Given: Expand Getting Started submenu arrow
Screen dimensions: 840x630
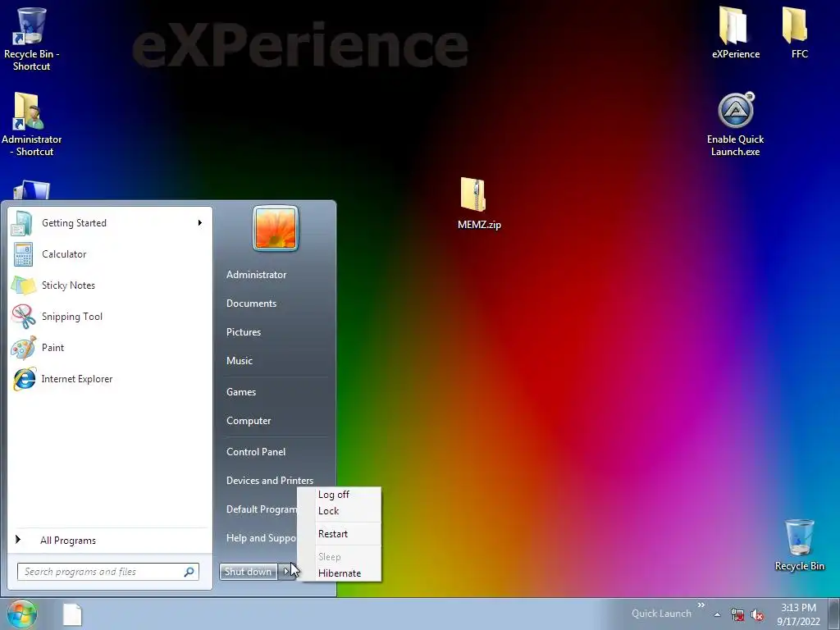Looking at the screenshot, I should coord(200,223).
